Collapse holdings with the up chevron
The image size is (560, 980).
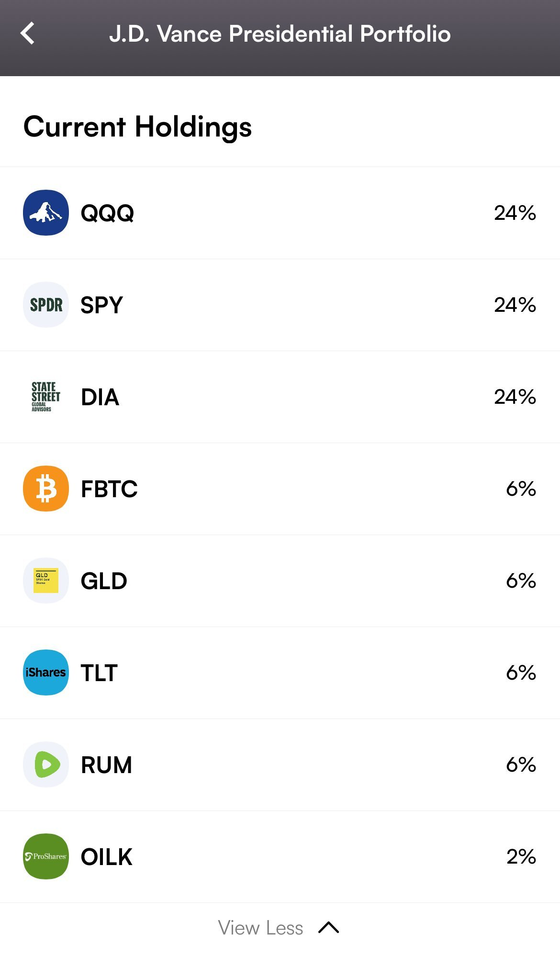pyautogui.click(x=329, y=928)
